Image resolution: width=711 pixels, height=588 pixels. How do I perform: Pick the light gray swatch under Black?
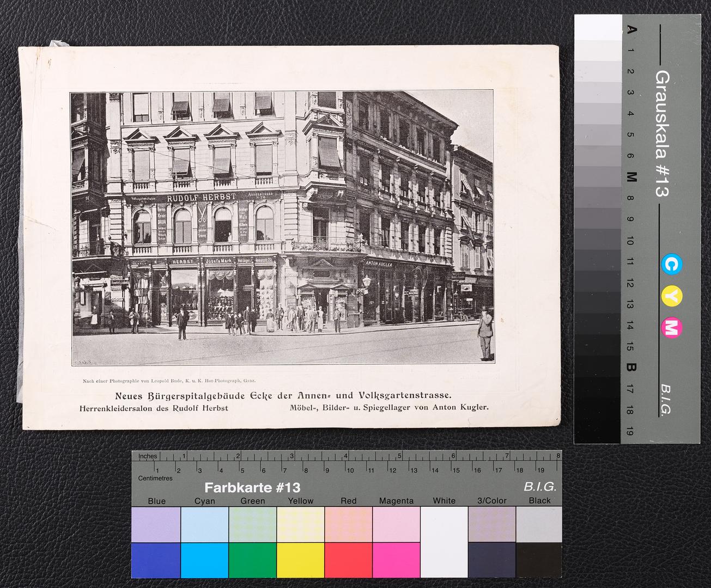click(x=539, y=524)
